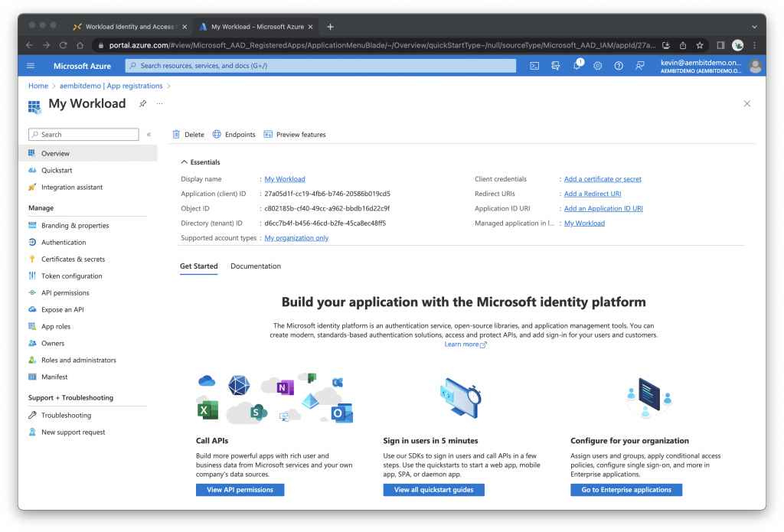
Task: Click the account avatar in Azure header
Action: (x=755, y=66)
